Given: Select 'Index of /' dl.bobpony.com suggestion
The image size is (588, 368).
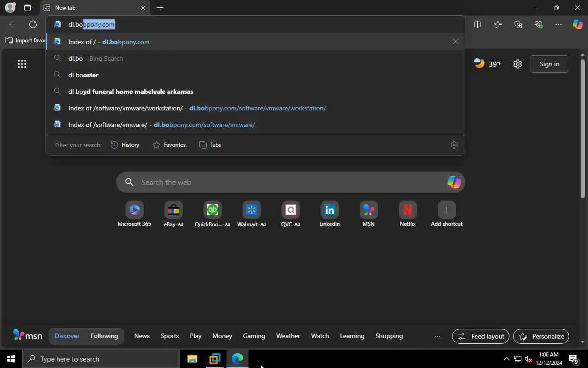Looking at the screenshot, I should [x=255, y=42].
